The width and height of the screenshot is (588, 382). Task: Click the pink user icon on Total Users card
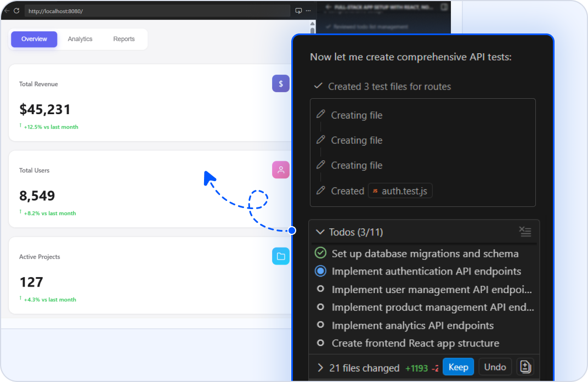tap(281, 170)
